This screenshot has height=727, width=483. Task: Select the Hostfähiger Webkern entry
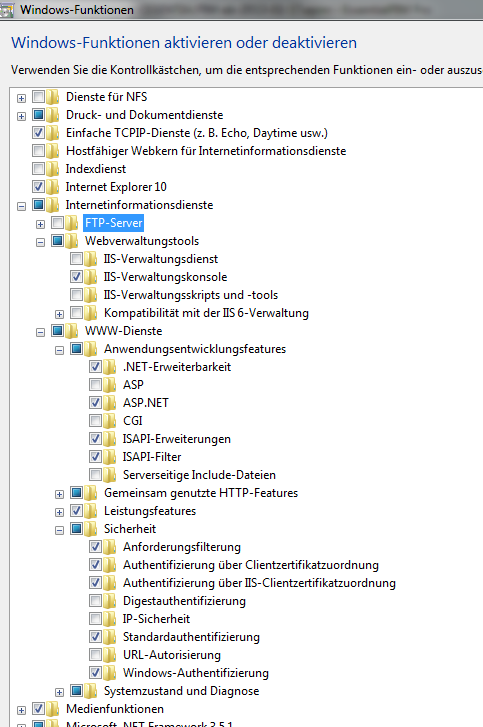(206, 151)
